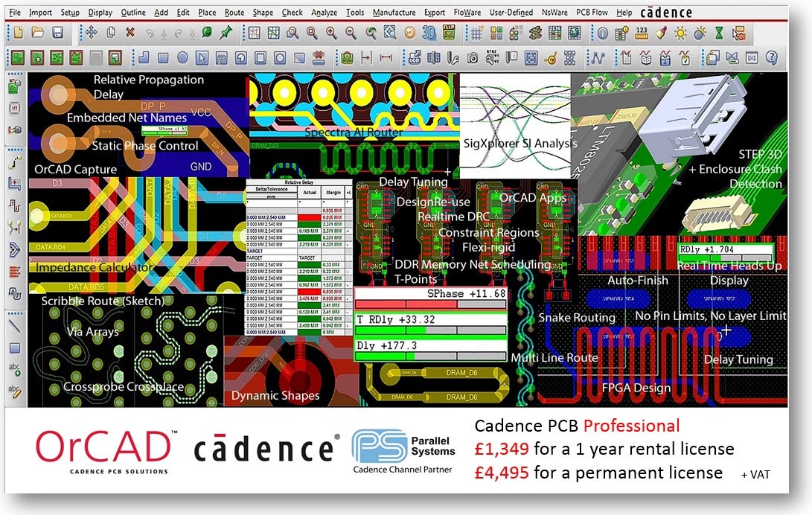Click the Flip design icon

pos(449,33)
